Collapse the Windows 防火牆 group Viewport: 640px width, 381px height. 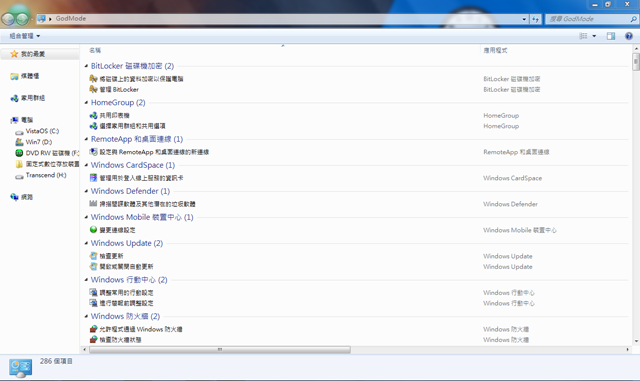pyautogui.click(x=86, y=316)
